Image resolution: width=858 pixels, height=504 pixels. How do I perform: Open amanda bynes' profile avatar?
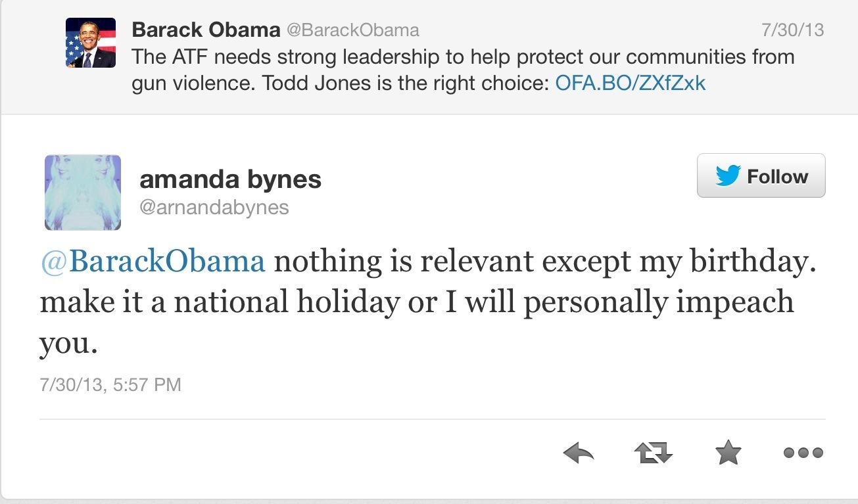[x=83, y=193]
